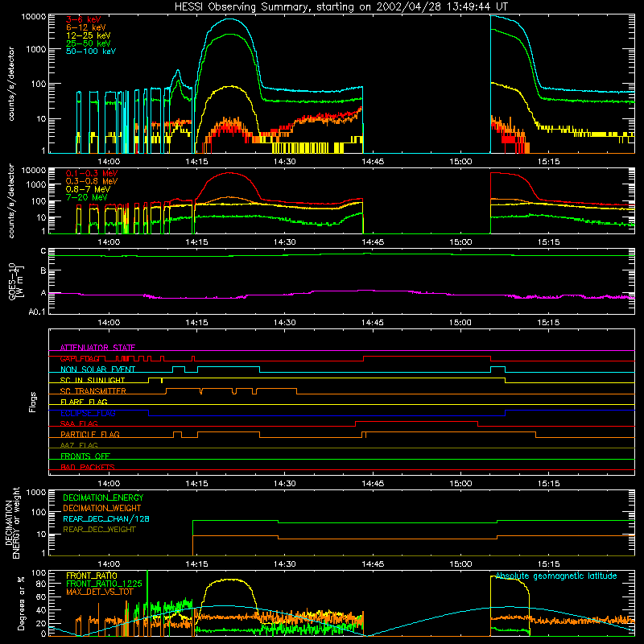
Task: Click the 'DECIMATION ENERGY or weight' axis label
Action: pos(12,522)
